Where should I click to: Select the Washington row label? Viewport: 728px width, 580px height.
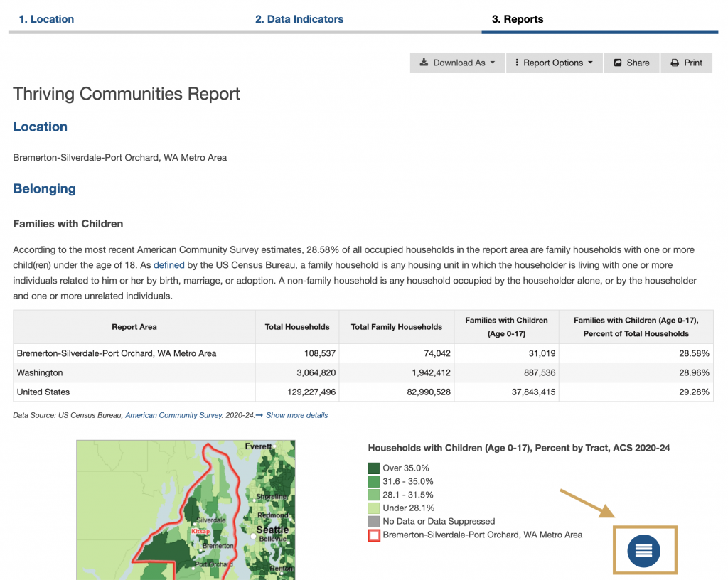40,373
